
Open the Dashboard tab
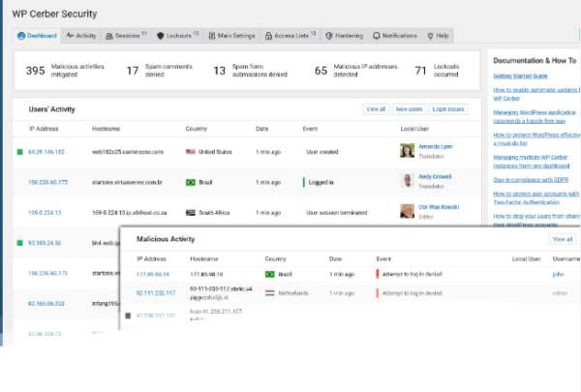pyautogui.click(x=37, y=36)
